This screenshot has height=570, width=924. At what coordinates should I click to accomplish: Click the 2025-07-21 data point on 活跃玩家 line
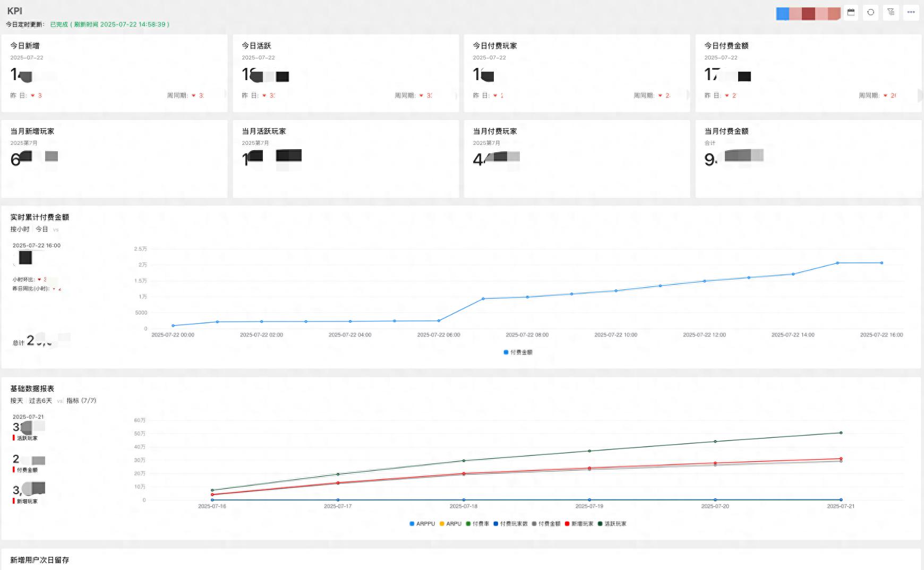(x=841, y=433)
